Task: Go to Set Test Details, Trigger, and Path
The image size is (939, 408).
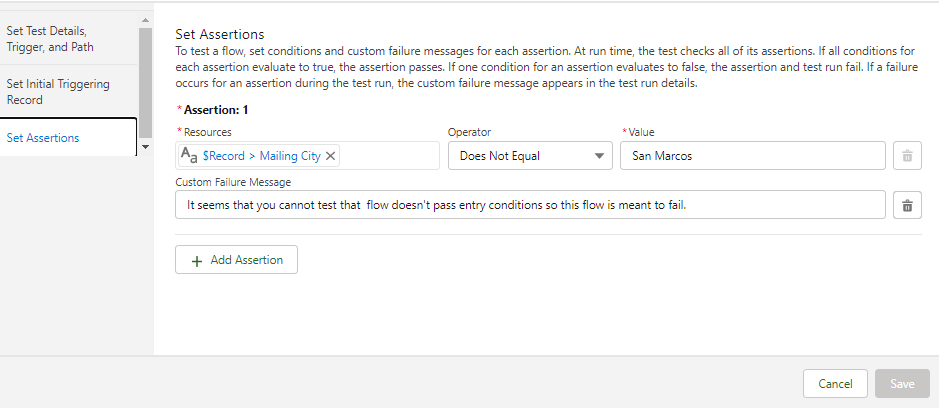Action: [x=58, y=39]
